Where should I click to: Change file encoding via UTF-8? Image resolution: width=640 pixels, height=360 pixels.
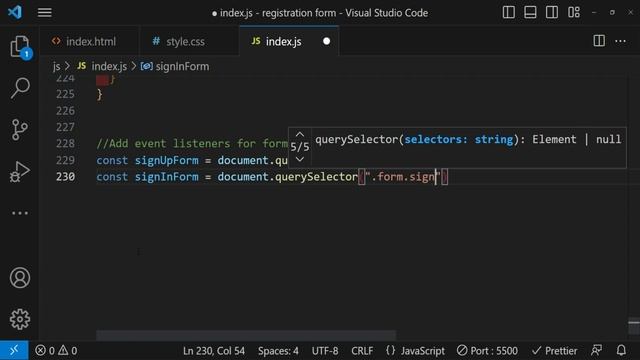tap(325, 351)
